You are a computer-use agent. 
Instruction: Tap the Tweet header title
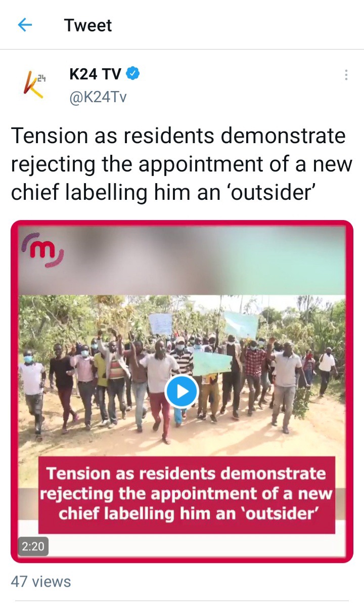(x=88, y=25)
